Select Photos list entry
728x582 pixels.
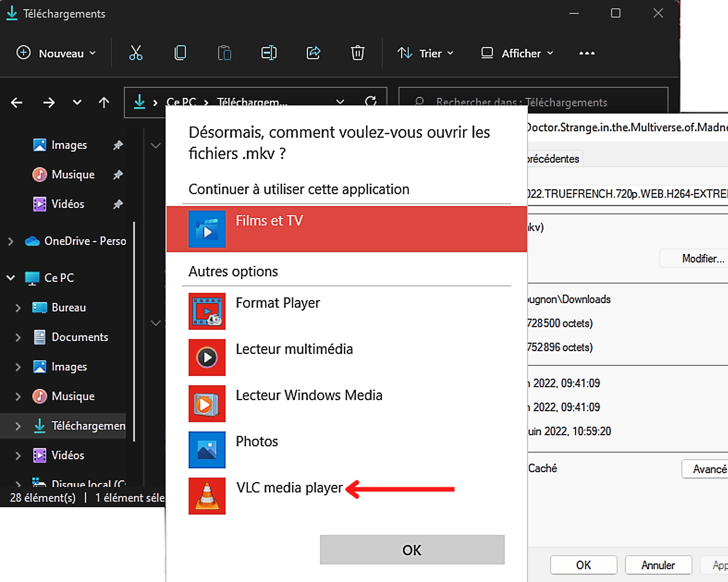[347, 450]
